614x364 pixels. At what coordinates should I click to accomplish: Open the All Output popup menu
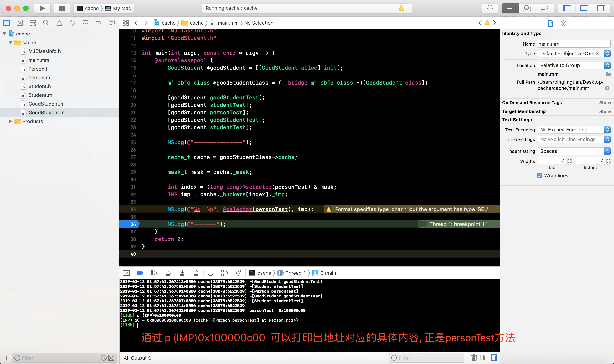(137, 358)
